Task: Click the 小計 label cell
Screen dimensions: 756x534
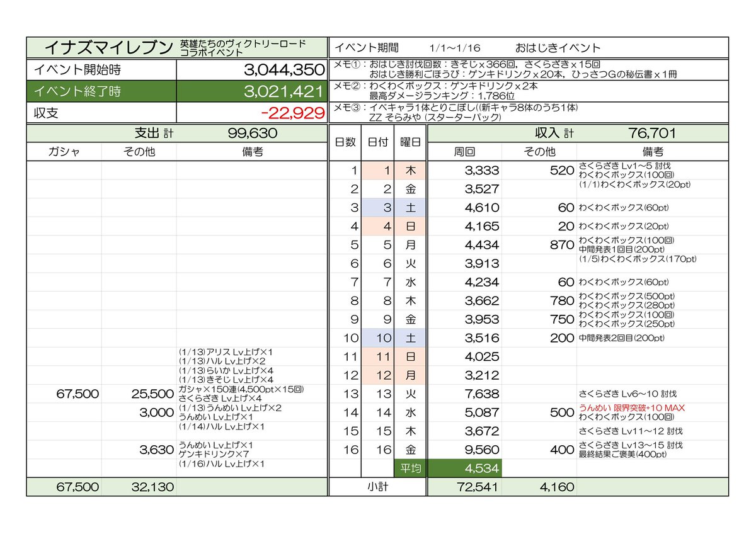Action: pyautogui.click(x=377, y=487)
